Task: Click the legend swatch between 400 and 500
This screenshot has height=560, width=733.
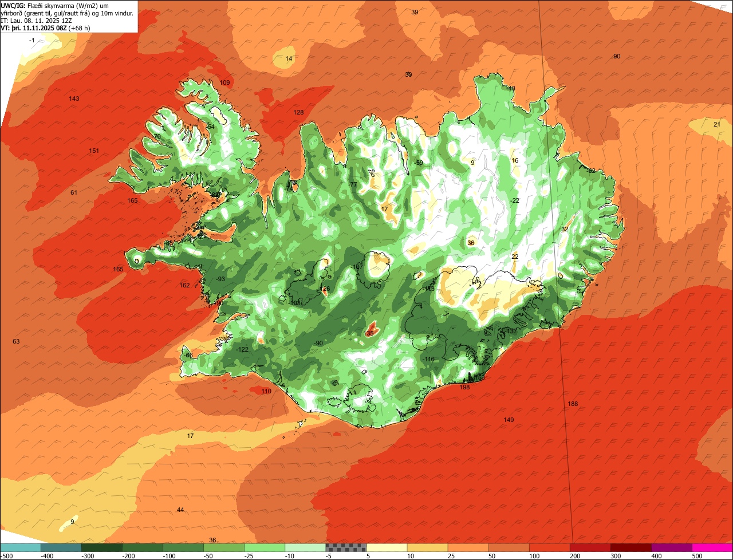Action: point(671,547)
